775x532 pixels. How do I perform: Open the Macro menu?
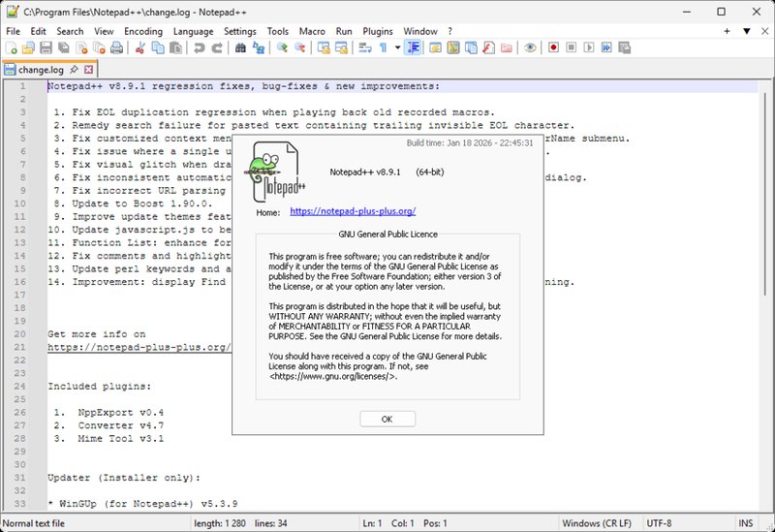point(312,31)
